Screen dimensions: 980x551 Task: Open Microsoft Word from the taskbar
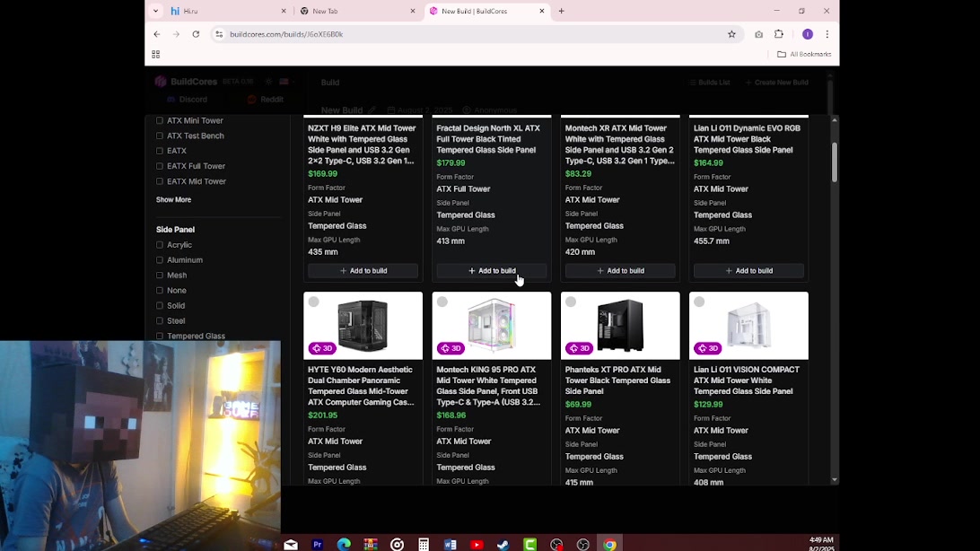(x=450, y=545)
